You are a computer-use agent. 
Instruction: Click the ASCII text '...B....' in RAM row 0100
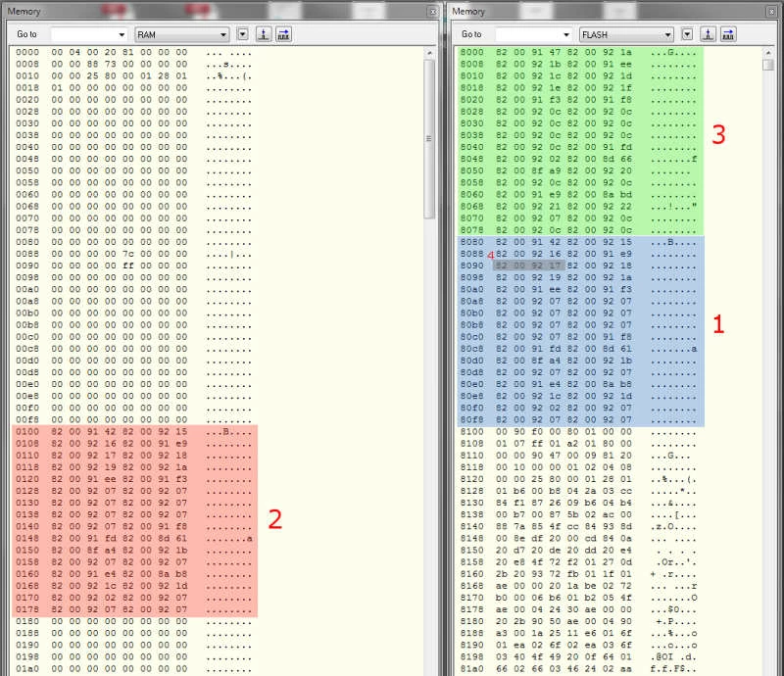[x=228, y=431]
